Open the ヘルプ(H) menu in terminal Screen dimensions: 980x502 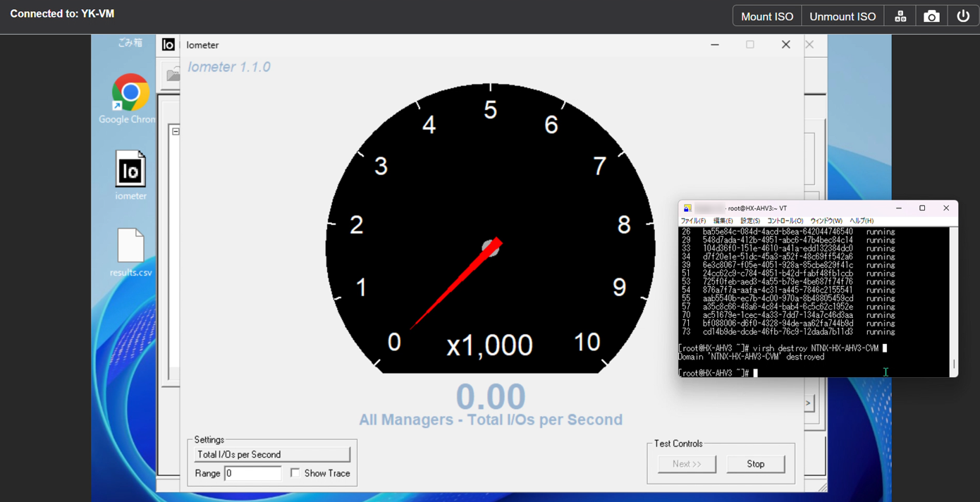861,221
